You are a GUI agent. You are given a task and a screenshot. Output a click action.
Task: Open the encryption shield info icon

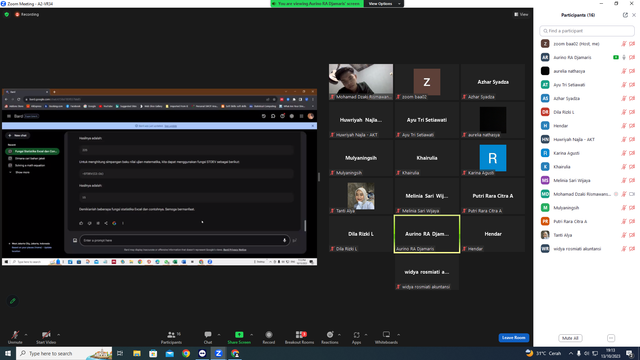7,14
